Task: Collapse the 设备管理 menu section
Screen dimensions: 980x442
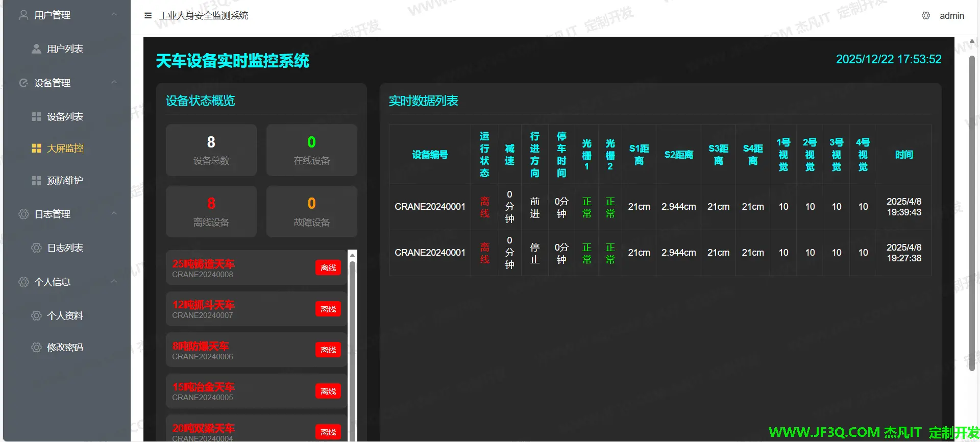Action: pos(114,83)
